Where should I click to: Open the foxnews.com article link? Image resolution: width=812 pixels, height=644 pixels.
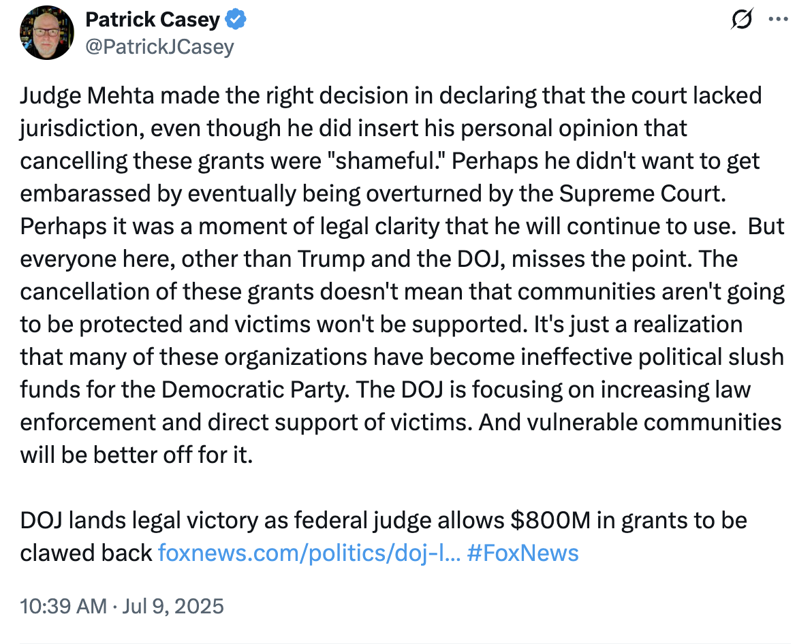[309, 553]
